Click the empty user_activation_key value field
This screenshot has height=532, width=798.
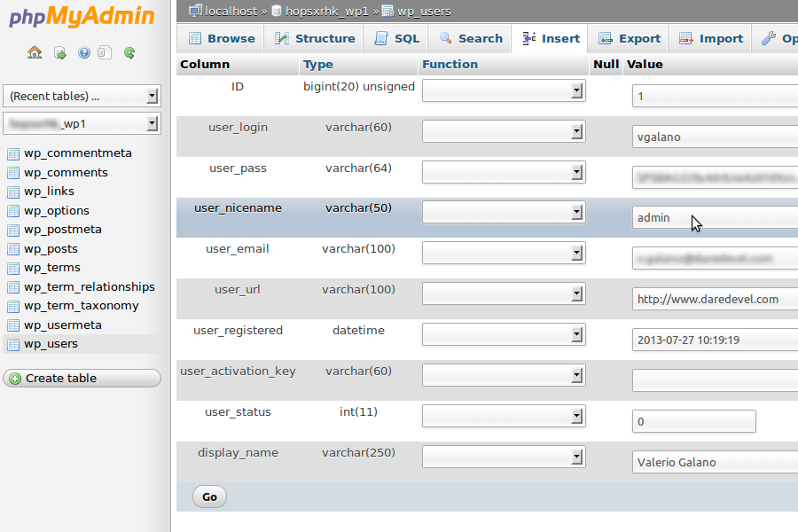[x=715, y=380]
